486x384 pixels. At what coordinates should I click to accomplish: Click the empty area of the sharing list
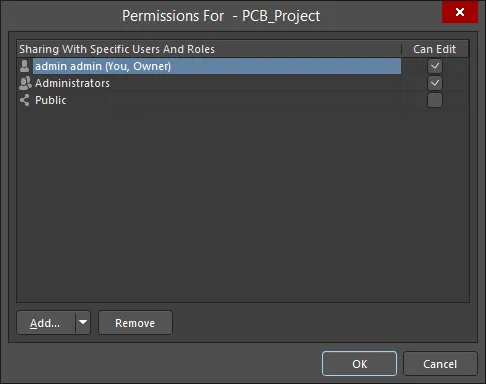point(243,205)
